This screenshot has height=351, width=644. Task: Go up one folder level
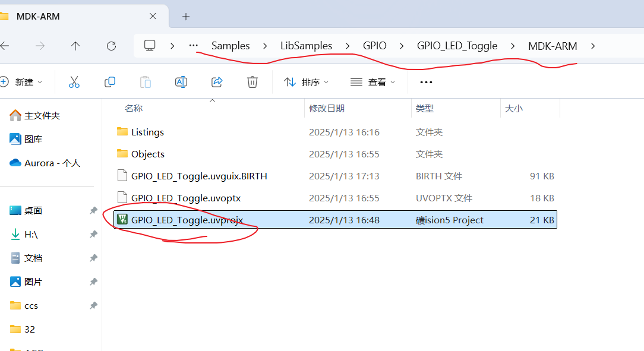click(x=75, y=46)
